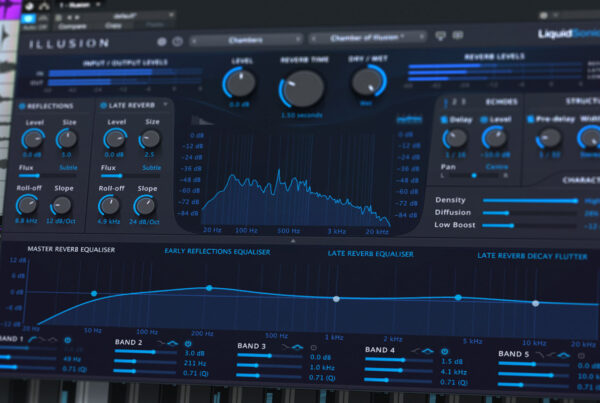Switch to Early Reflections Equaliser tab

tap(217, 251)
